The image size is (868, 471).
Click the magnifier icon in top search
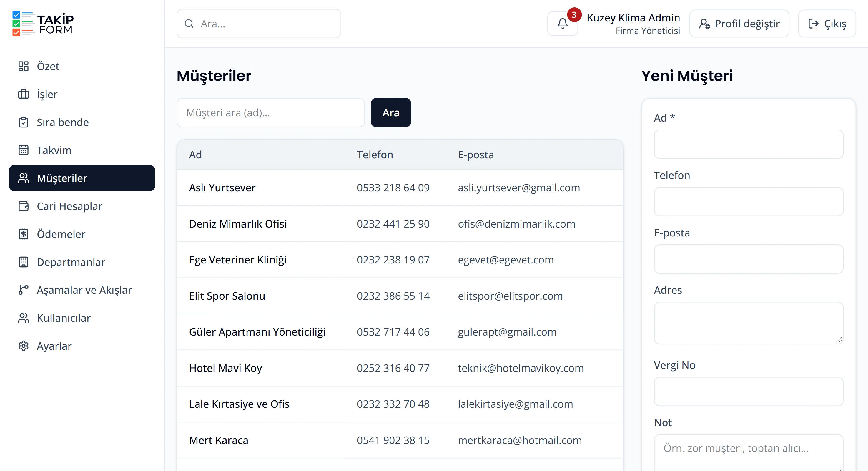click(x=189, y=24)
